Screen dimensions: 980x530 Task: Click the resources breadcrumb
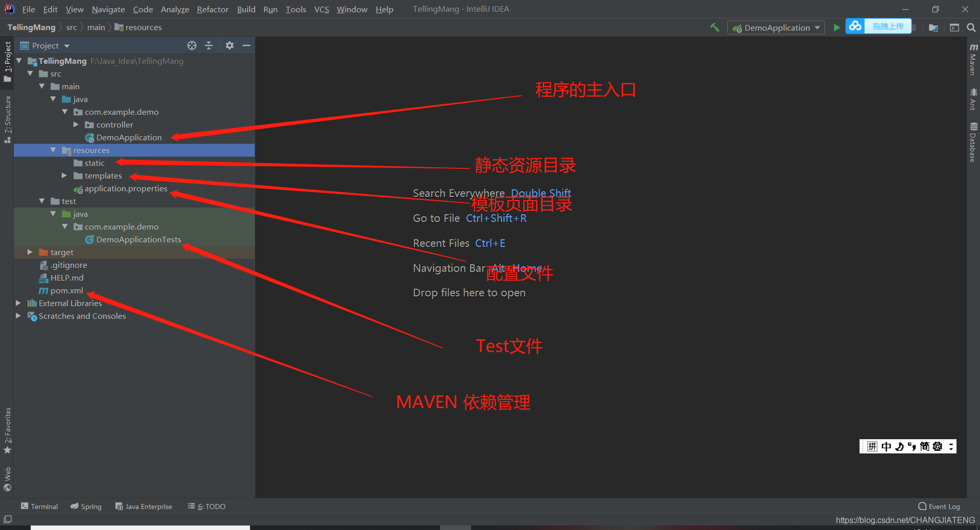tap(138, 28)
